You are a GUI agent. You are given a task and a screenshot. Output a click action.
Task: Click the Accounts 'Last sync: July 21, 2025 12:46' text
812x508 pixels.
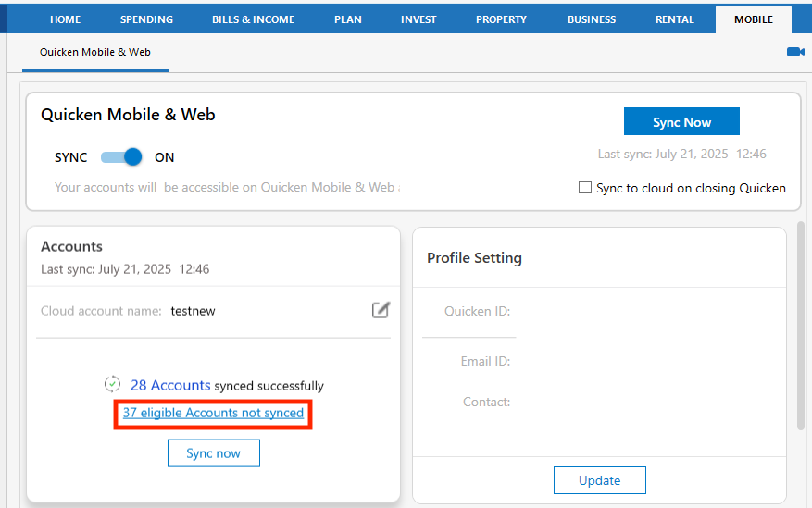(125, 269)
